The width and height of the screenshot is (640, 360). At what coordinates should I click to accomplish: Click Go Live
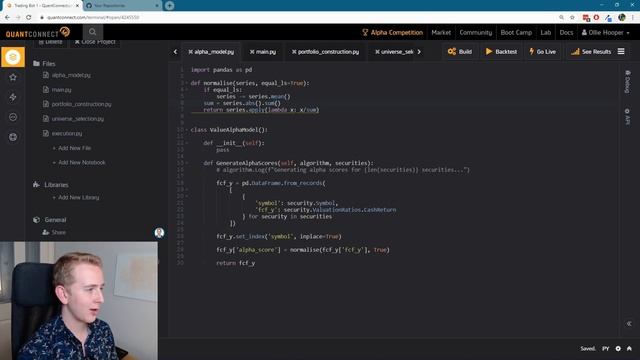tap(542, 51)
